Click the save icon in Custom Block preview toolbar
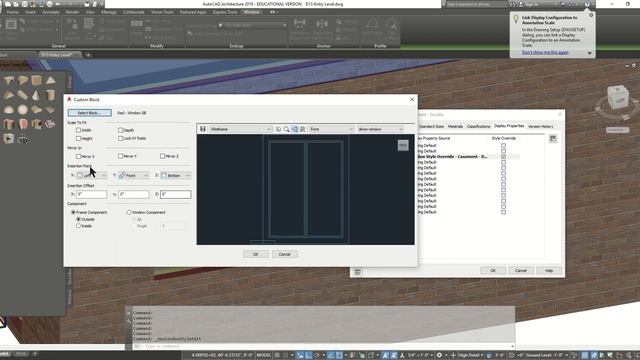This screenshot has width=640, height=360. coord(202,129)
